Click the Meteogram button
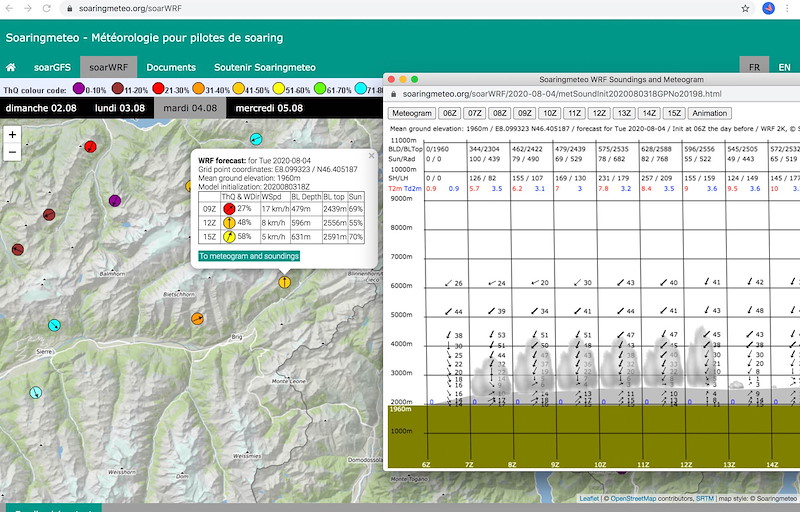 412,113
